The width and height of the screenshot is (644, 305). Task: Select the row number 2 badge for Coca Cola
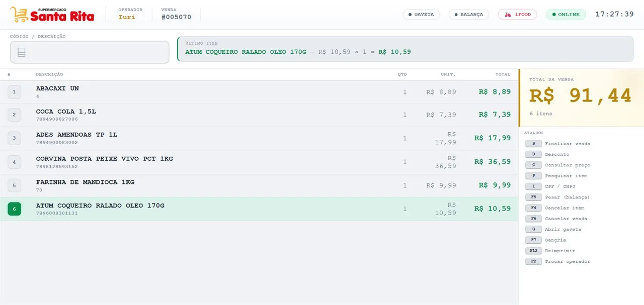coord(14,115)
